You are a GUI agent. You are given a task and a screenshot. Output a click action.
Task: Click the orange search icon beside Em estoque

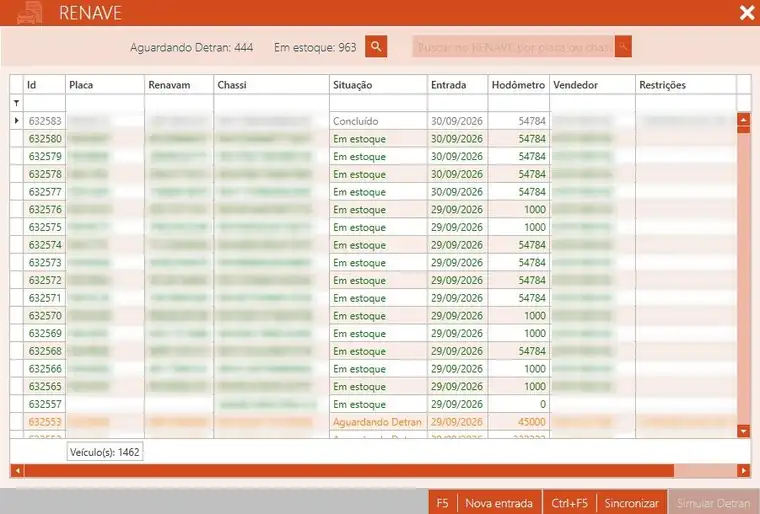[376, 47]
